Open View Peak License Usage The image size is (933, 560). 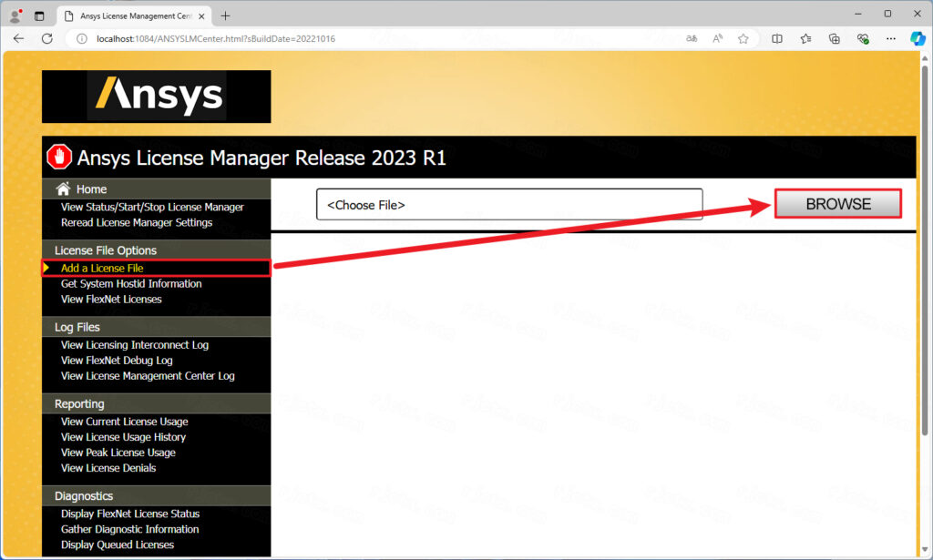(118, 453)
